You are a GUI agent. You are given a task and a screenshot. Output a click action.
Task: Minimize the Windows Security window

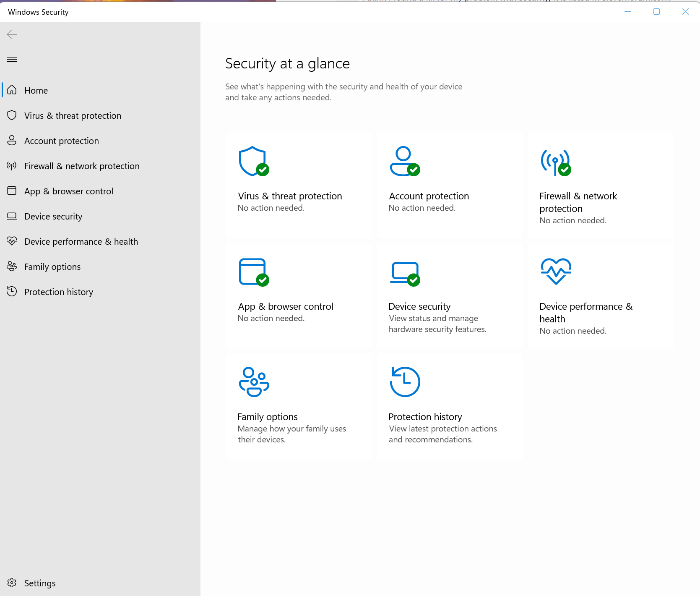[x=628, y=12]
